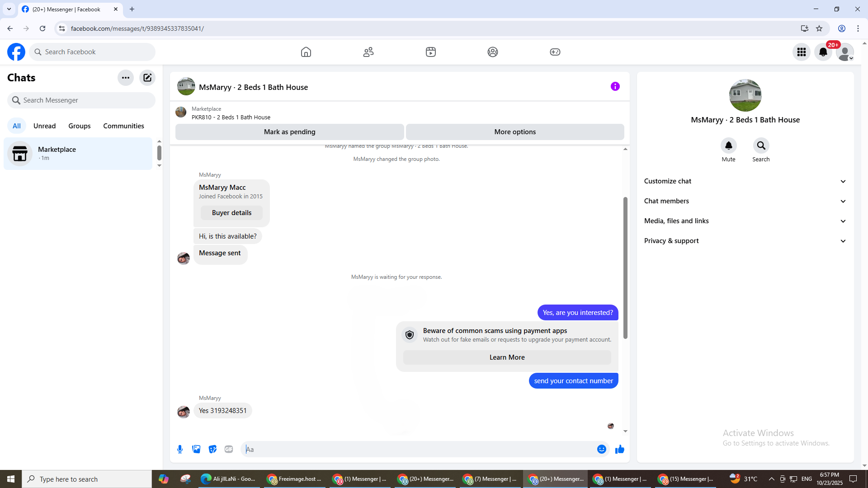
Task: Expand Customize chat section
Action: pyautogui.click(x=745, y=181)
